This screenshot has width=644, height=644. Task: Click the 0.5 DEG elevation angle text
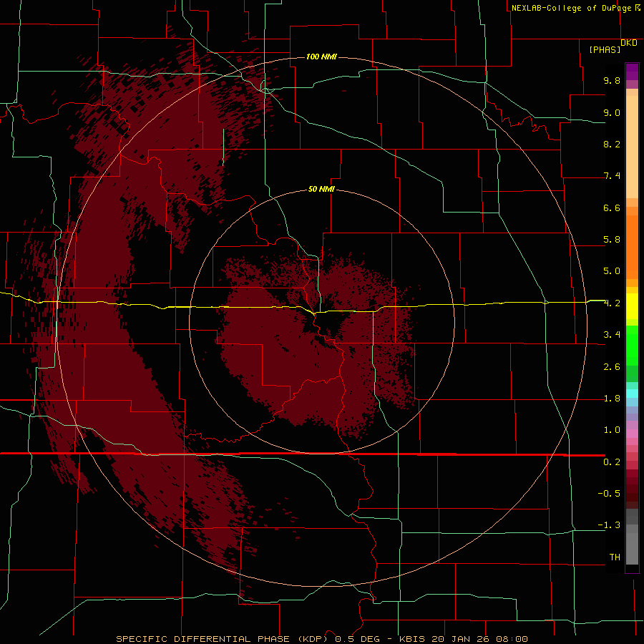click(x=357, y=639)
